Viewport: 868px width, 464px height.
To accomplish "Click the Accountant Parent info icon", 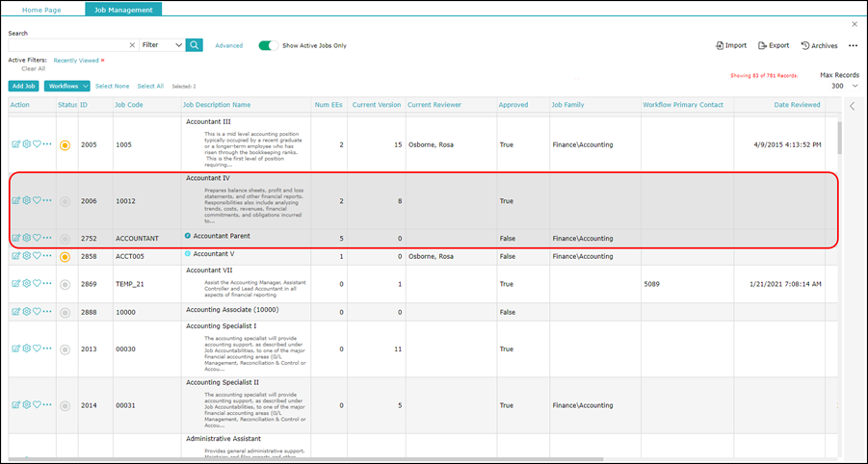I will 188,236.
